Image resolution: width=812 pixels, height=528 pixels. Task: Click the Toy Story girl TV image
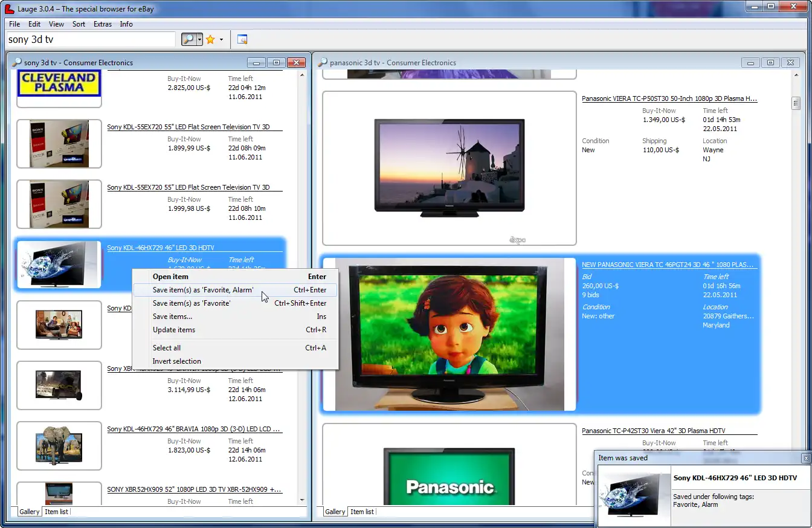450,335
